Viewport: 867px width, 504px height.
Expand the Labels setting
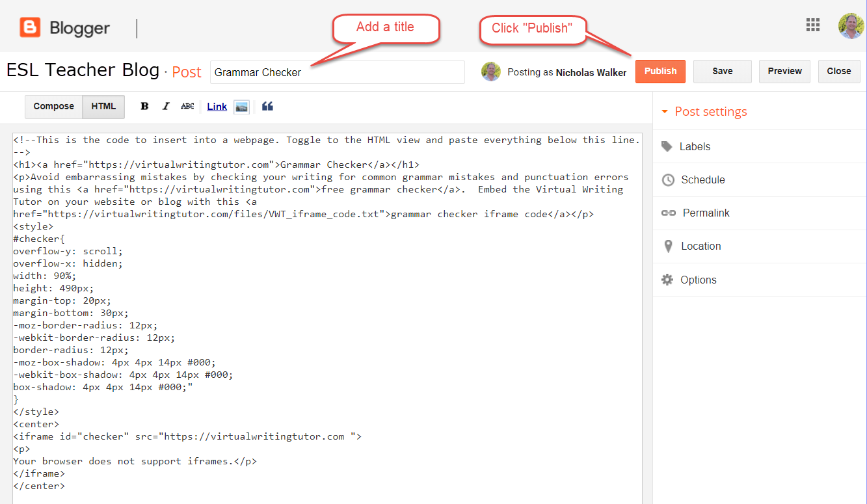click(760, 146)
